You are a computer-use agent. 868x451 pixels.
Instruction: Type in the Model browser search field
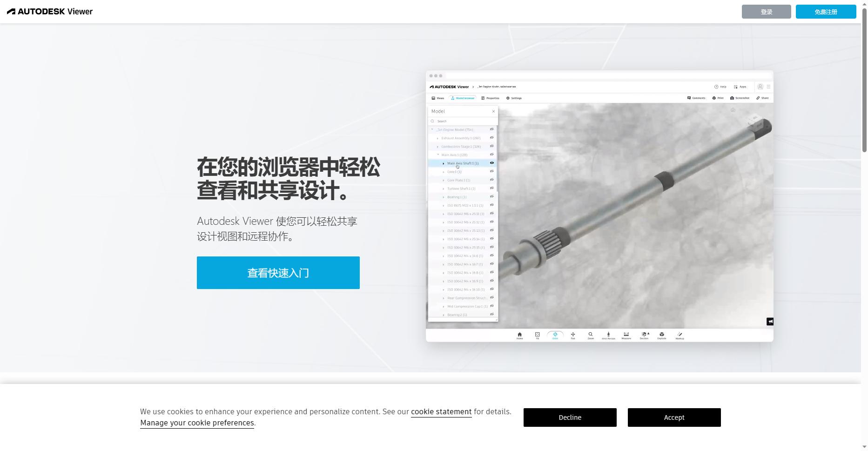coord(461,121)
